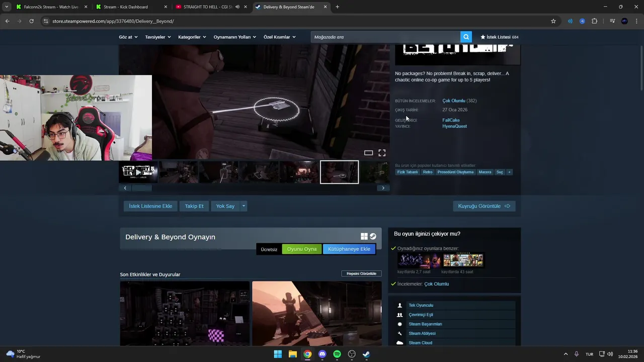The height and width of the screenshot is (362, 644).
Task: Reload the Steam store page
Action: tap(31, 21)
